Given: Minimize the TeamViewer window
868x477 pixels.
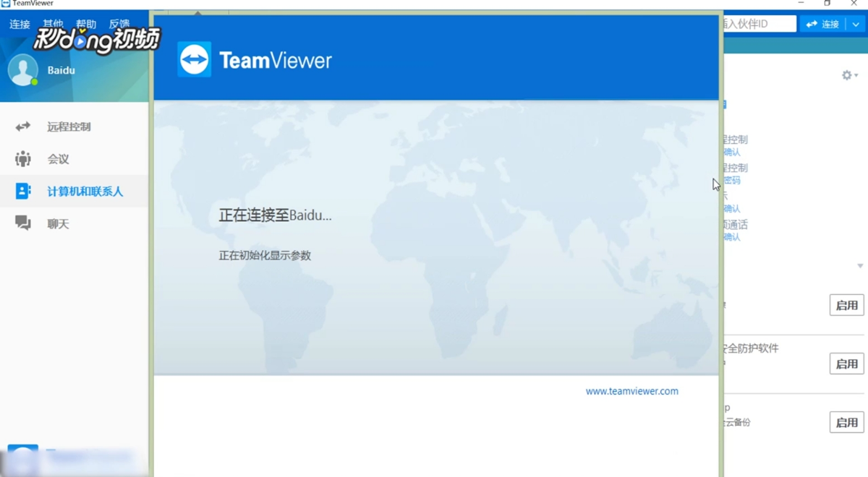Looking at the screenshot, I should click(801, 3).
